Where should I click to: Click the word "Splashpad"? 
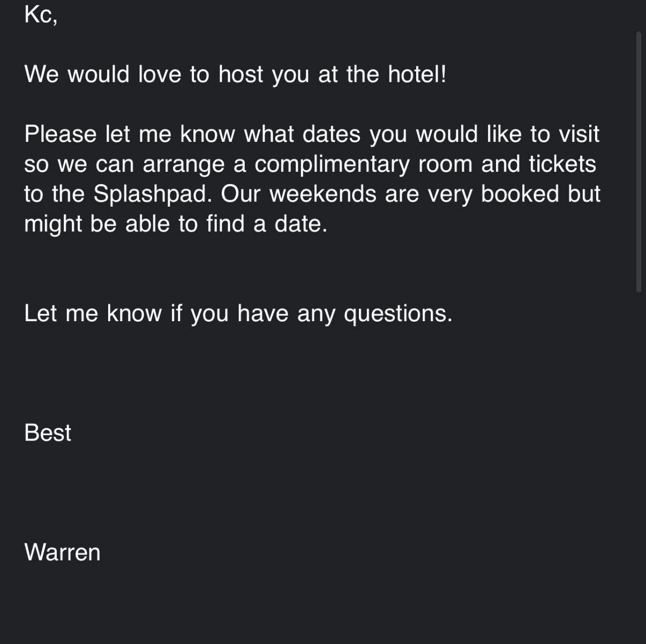149,194
